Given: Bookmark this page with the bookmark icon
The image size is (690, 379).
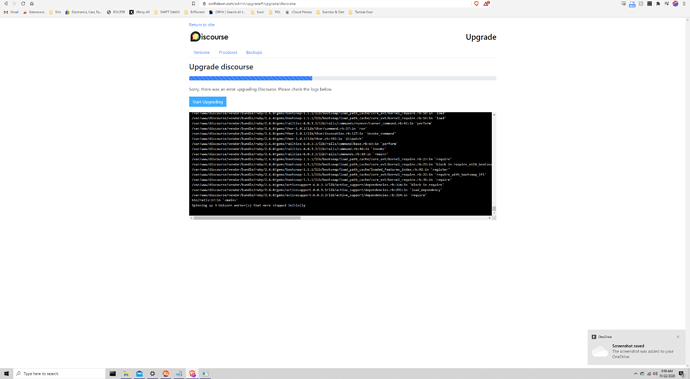Looking at the screenshot, I should (193, 4).
